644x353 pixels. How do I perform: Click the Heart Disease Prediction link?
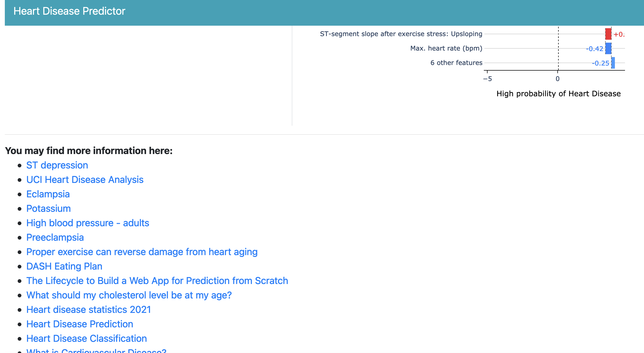click(x=80, y=324)
